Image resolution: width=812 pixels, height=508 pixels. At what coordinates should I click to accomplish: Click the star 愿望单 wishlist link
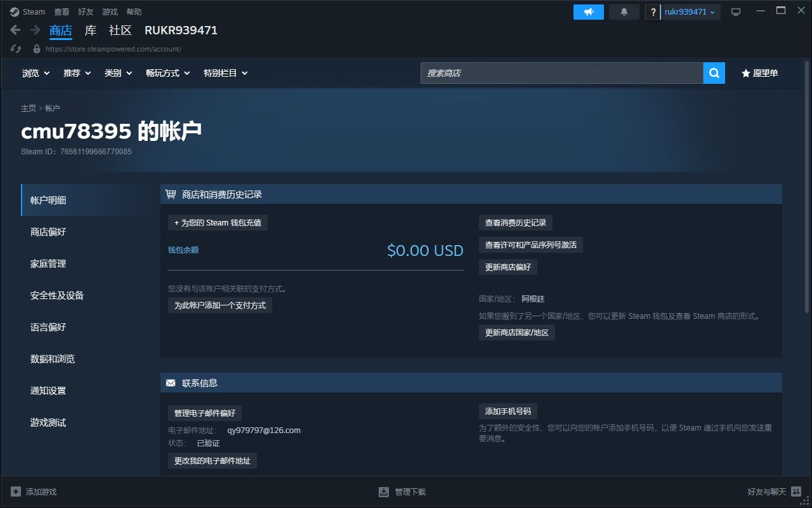click(760, 73)
